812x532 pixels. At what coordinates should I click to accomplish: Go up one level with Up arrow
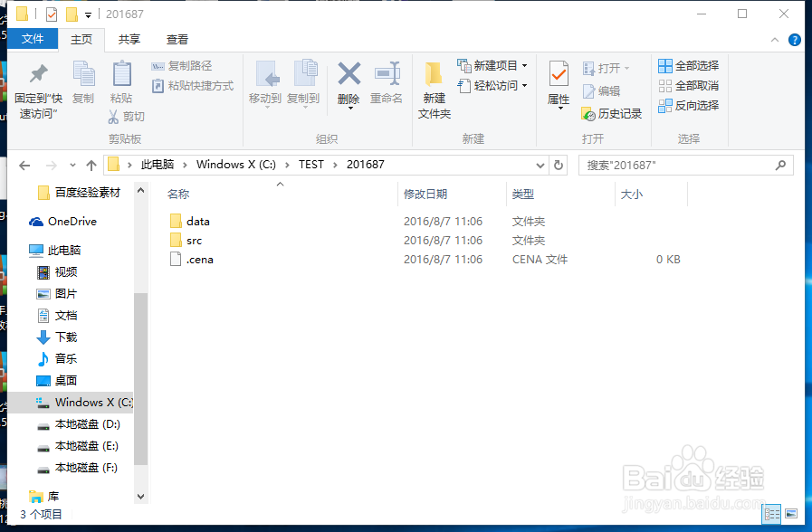(x=91, y=166)
